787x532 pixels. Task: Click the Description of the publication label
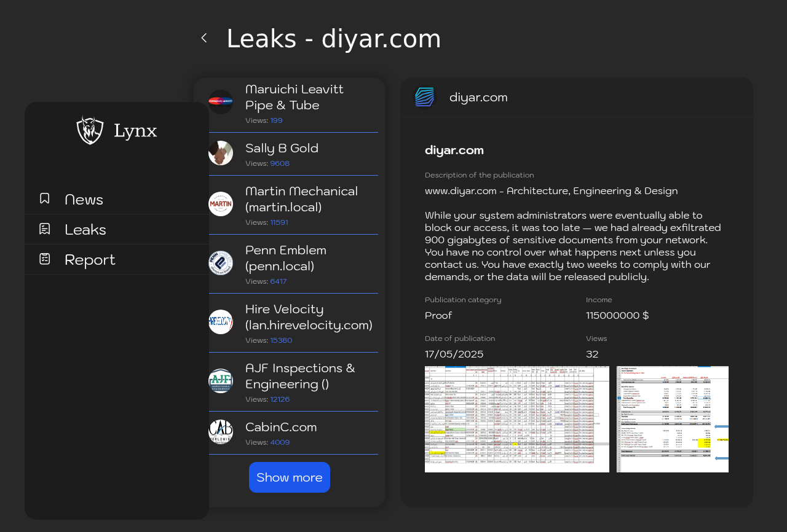point(480,175)
